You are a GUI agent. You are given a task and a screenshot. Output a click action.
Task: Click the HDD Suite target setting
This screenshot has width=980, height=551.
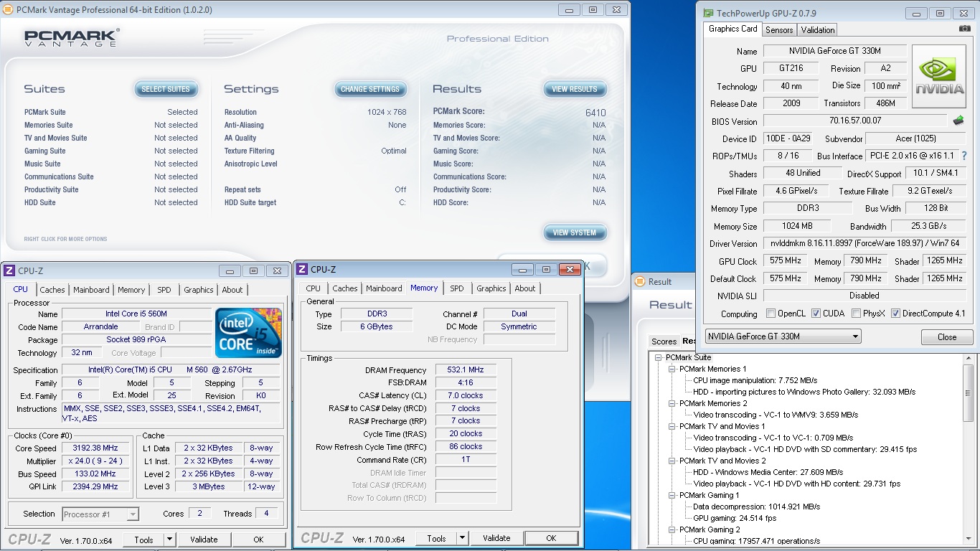pyautogui.click(x=315, y=202)
